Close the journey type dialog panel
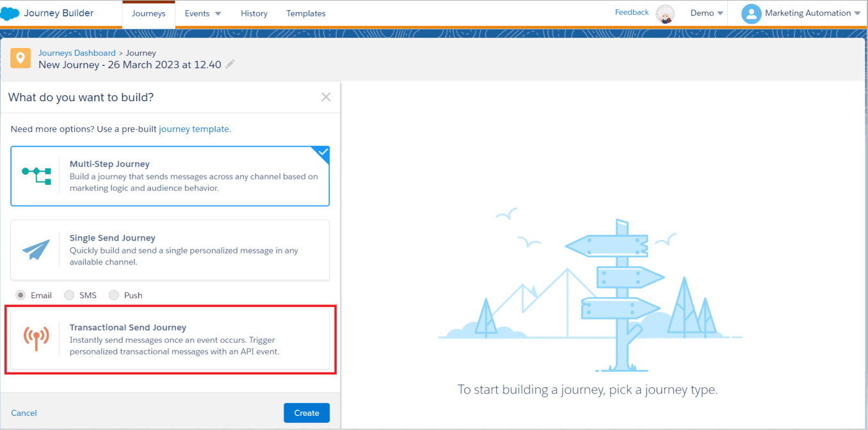The height and width of the screenshot is (430, 868). (326, 97)
